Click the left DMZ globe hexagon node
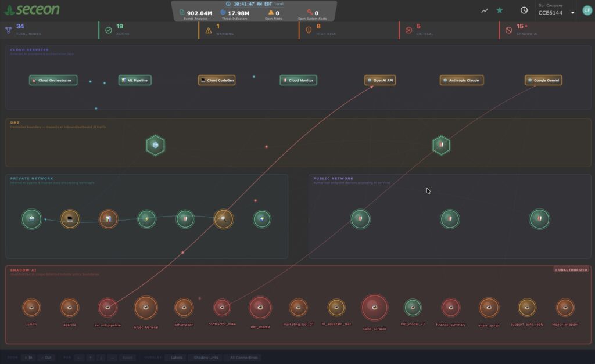The height and width of the screenshot is (364, 595). point(155,145)
